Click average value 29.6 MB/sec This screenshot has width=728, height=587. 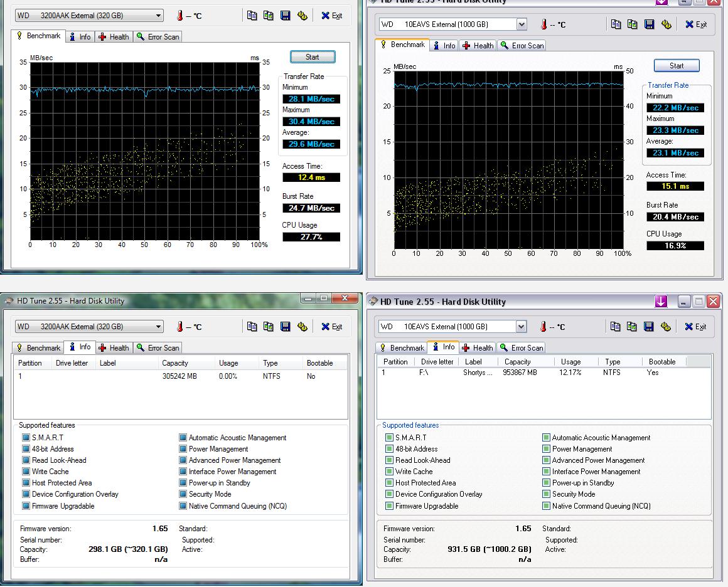coord(311,144)
